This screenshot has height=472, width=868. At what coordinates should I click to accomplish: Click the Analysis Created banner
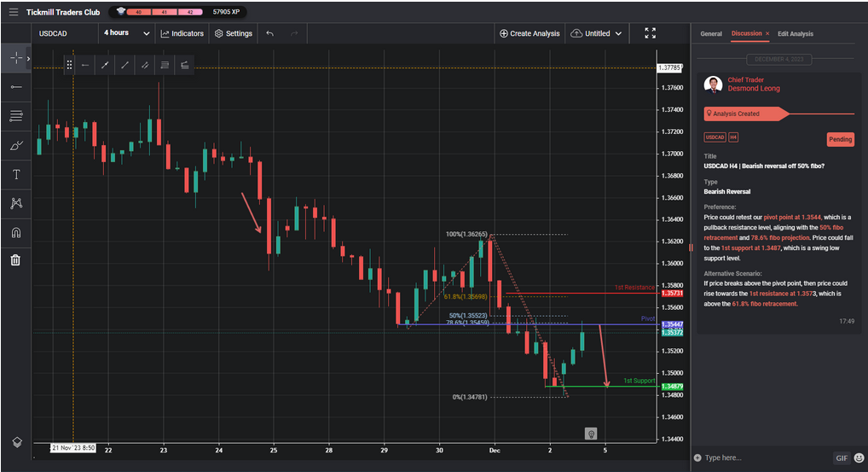[x=746, y=114]
